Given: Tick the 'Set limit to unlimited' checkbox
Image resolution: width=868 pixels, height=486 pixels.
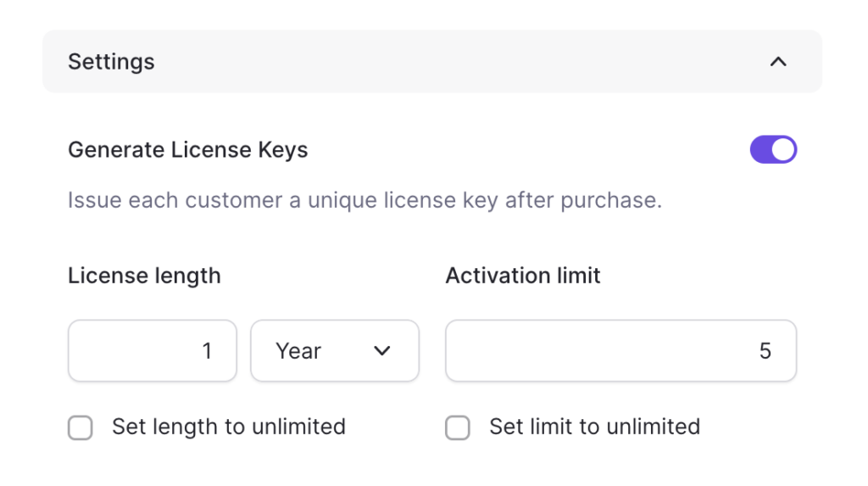Looking at the screenshot, I should click(458, 427).
